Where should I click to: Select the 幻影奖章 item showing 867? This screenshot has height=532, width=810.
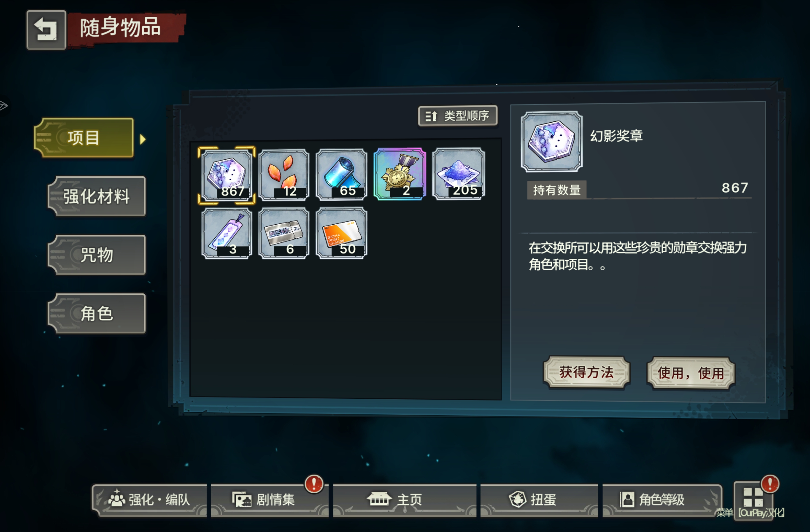click(x=227, y=175)
